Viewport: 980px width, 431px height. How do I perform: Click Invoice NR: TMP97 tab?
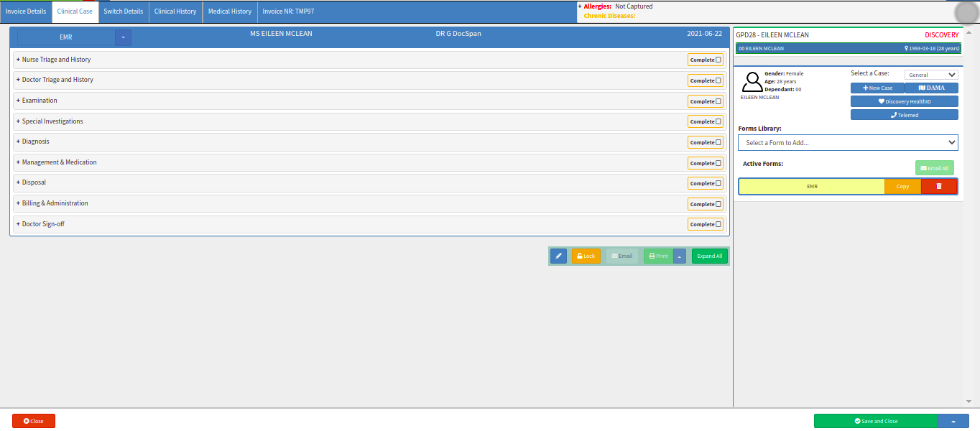point(288,11)
